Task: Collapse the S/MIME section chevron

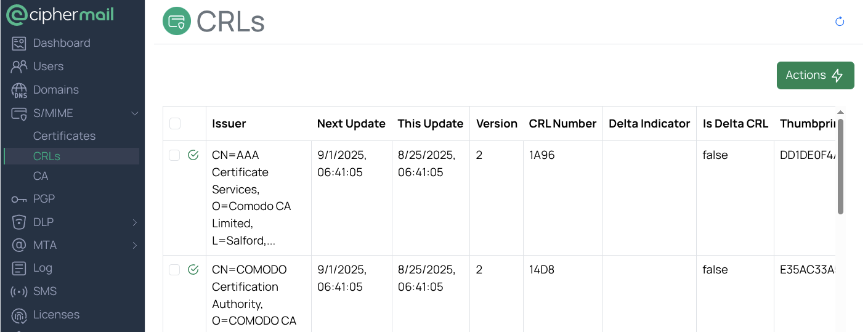Action: (x=135, y=113)
